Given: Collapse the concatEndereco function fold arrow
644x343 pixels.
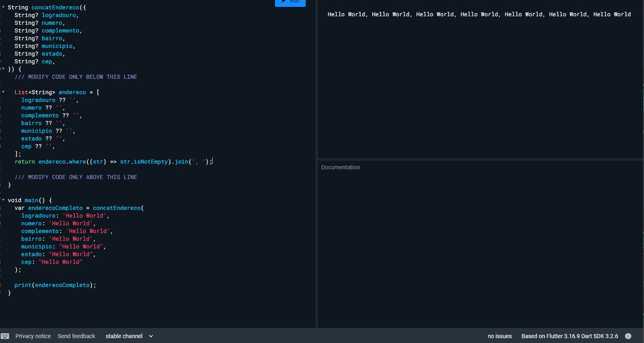Looking at the screenshot, I should click(3, 7).
